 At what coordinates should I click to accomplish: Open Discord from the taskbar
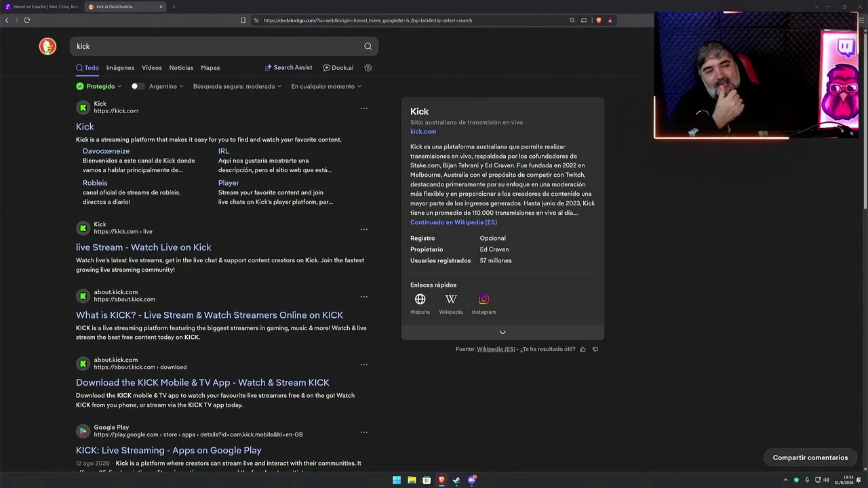472,480
